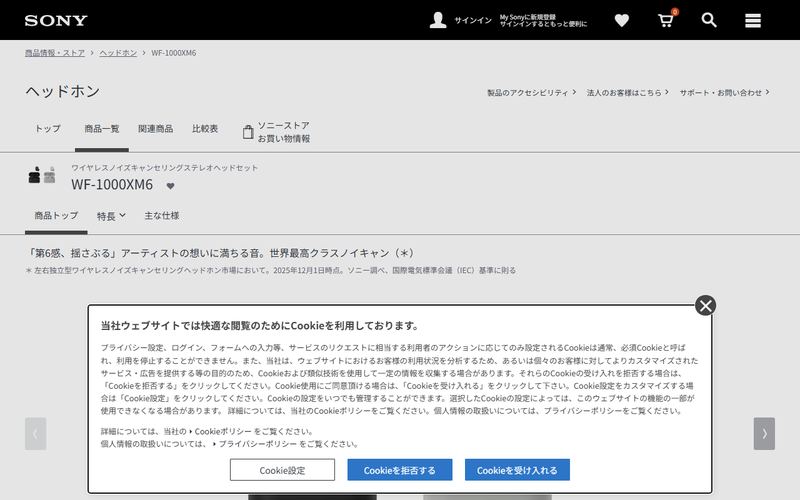This screenshot has height=500, width=800.
Task: Go to 商品情報・ストア breadcrumb
Action: pyautogui.click(x=55, y=53)
